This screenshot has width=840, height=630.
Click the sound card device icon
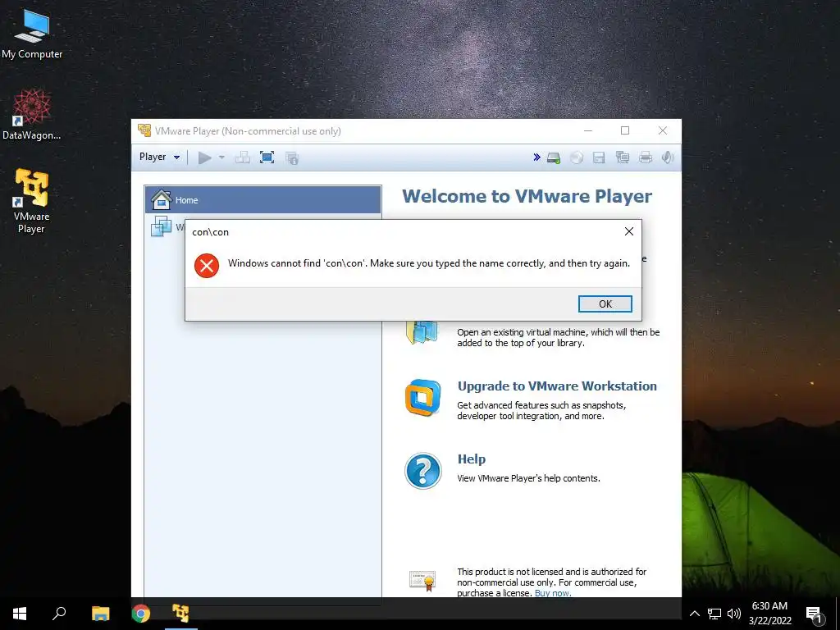click(x=668, y=157)
